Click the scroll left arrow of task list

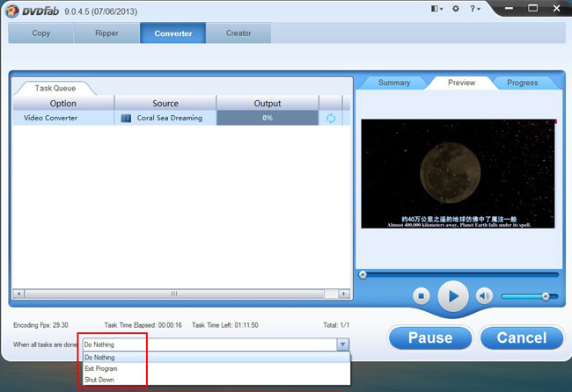pyautogui.click(x=18, y=294)
